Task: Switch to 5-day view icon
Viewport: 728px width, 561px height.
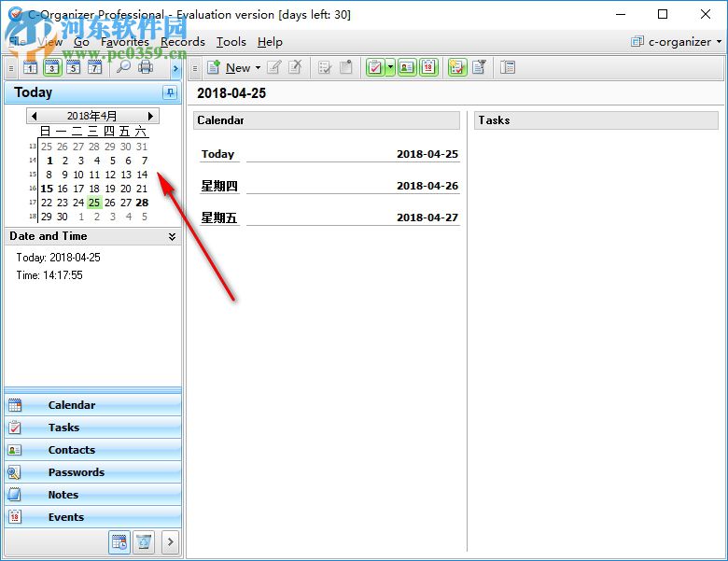Action: tap(74, 68)
